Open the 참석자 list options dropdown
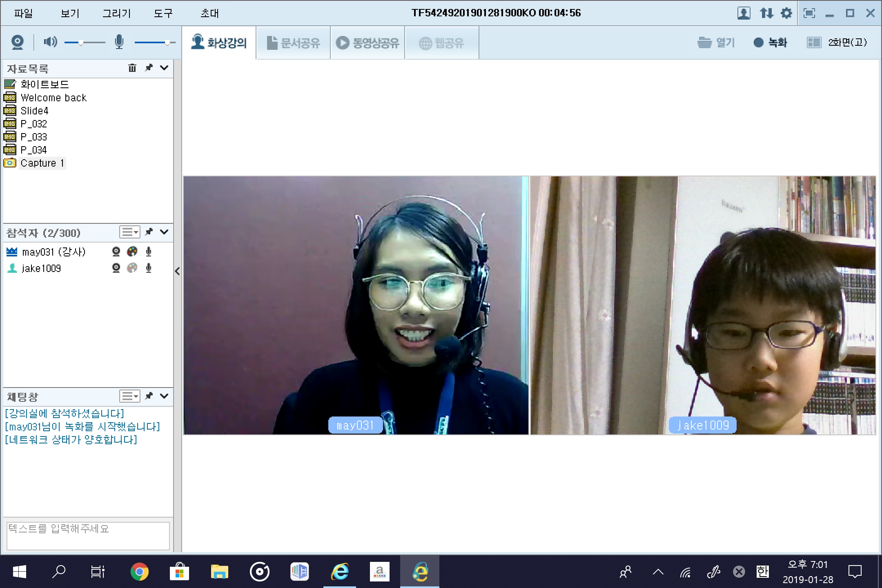Viewport: 882px width, 588px height. click(x=130, y=232)
